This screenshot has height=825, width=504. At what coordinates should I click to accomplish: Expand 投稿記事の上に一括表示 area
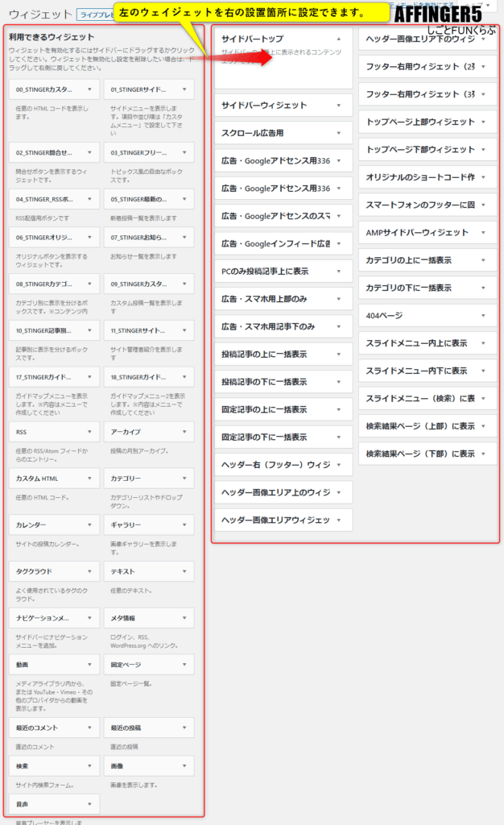(x=339, y=354)
